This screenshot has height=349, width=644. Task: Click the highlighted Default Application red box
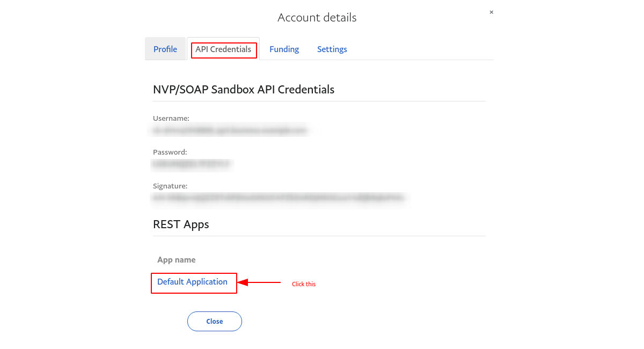coord(194,283)
